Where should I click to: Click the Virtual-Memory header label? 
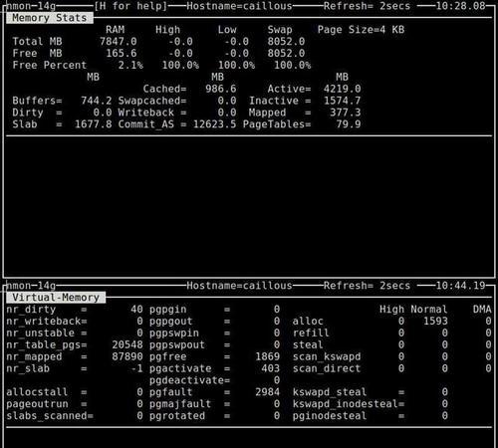click(56, 298)
